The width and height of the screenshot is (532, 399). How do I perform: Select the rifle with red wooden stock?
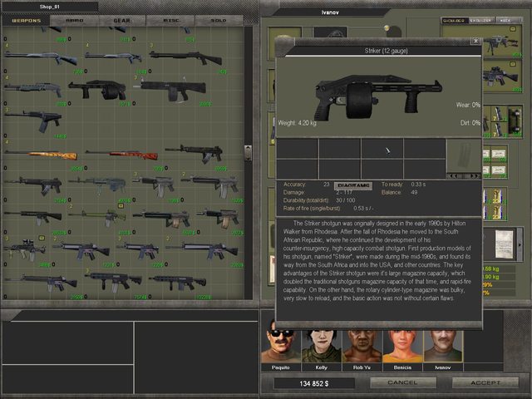tap(121, 155)
